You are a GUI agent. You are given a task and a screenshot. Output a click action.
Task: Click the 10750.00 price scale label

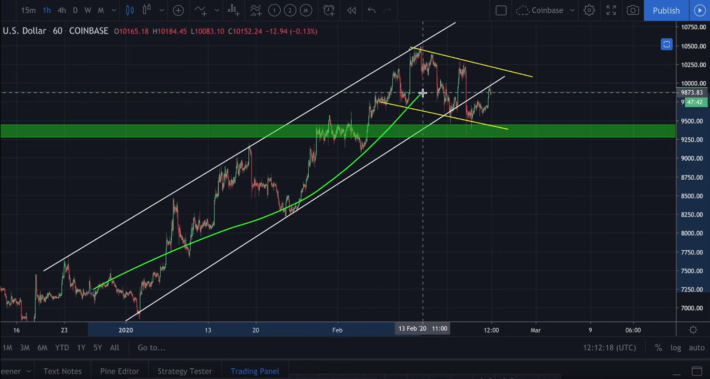click(693, 28)
